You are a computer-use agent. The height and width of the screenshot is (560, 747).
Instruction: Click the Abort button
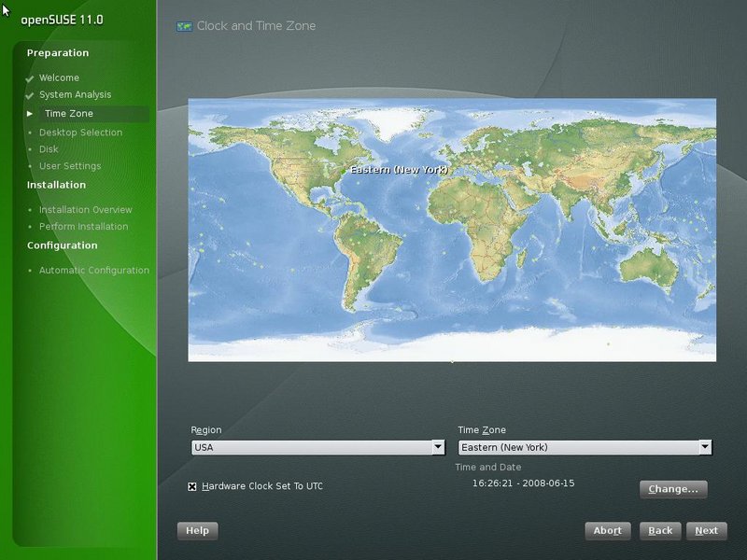coord(608,531)
